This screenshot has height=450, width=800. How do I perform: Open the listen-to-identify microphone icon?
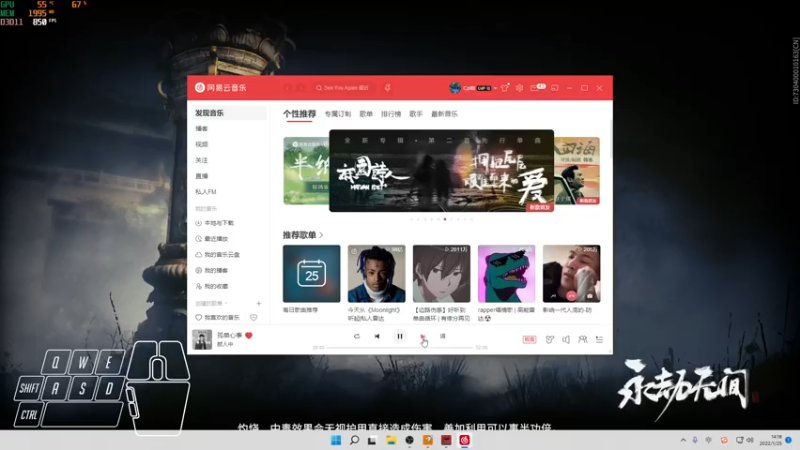(387, 88)
